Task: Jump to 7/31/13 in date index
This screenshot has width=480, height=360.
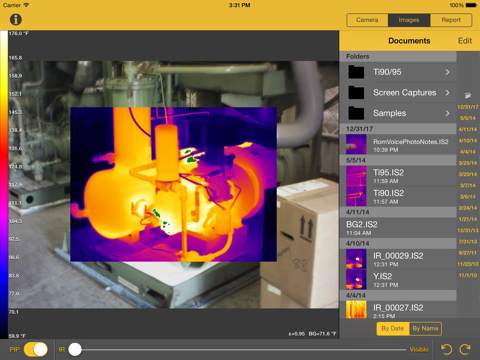Action: [x=468, y=241]
